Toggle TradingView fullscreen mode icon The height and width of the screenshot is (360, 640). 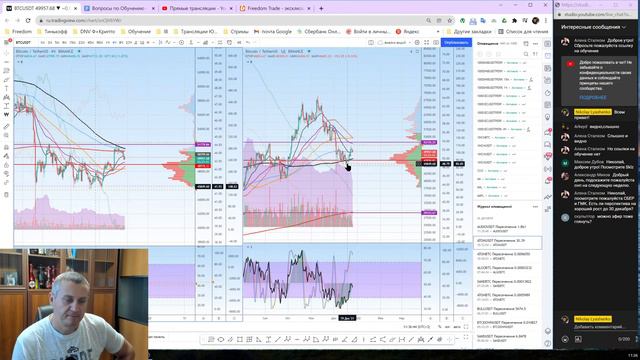[427, 42]
